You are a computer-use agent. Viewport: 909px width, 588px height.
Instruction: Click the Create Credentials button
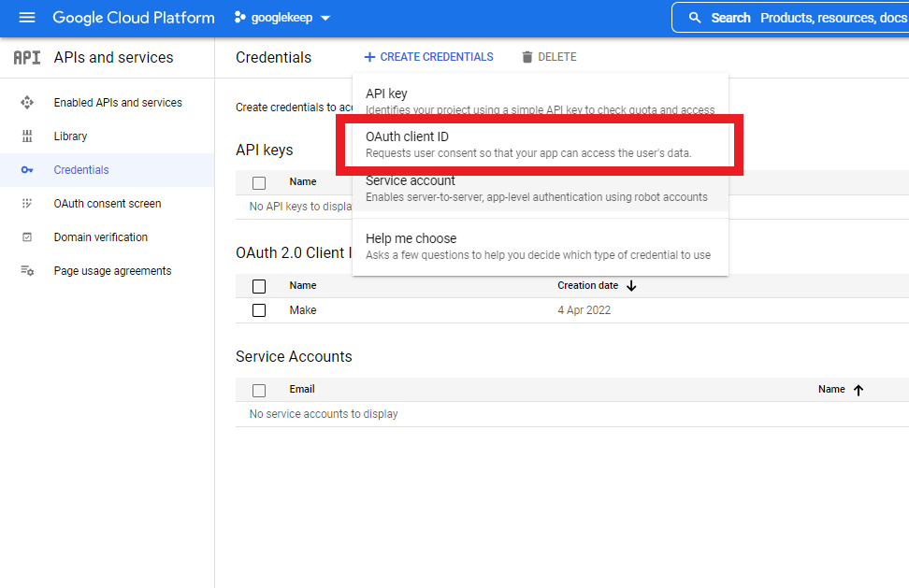point(428,57)
